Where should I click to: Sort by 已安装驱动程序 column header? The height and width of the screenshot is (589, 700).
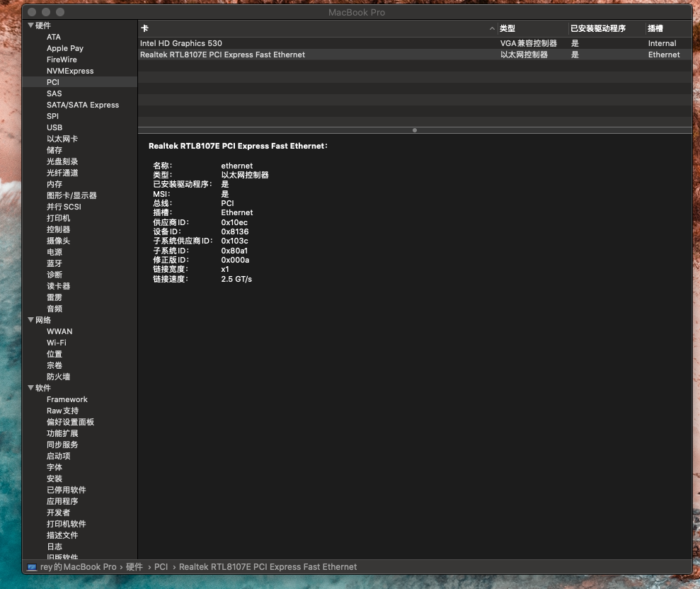point(607,28)
